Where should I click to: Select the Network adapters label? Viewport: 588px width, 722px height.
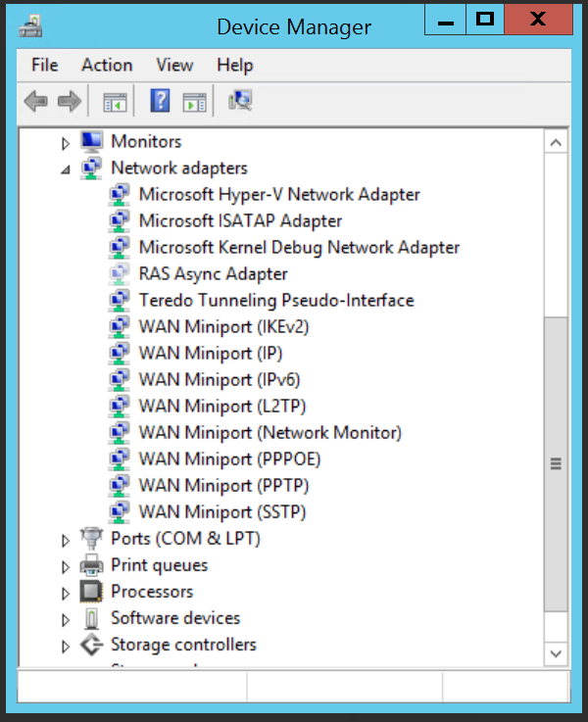tap(179, 168)
